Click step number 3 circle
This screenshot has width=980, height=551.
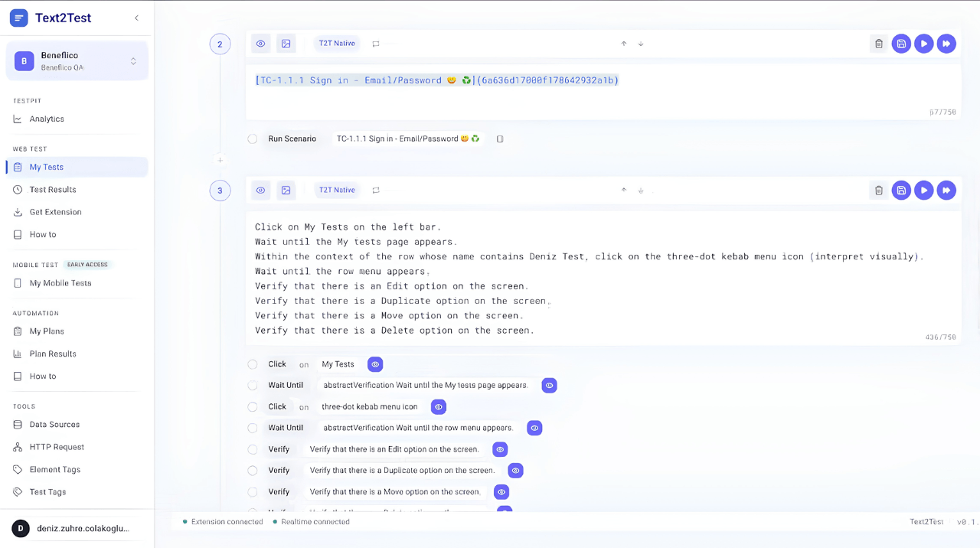click(x=220, y=191)
